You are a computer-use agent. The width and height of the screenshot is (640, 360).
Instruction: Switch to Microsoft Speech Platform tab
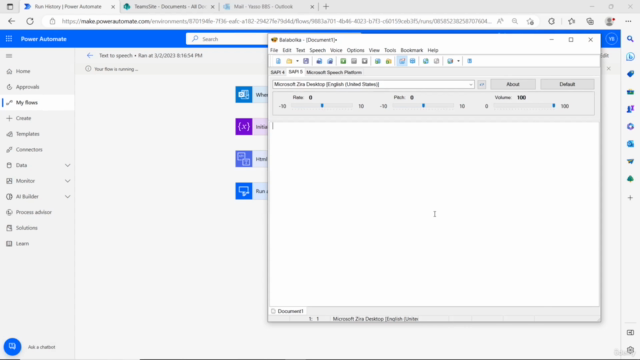334,72
